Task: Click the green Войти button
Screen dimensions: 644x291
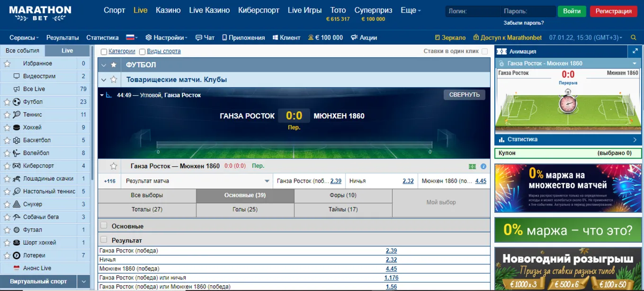Action: point(572,11)
